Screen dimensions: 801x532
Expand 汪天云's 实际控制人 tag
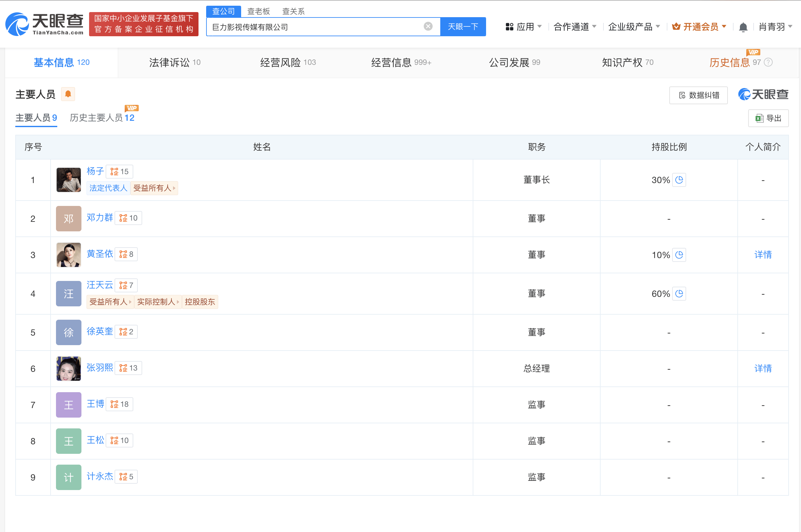point(158,302)
